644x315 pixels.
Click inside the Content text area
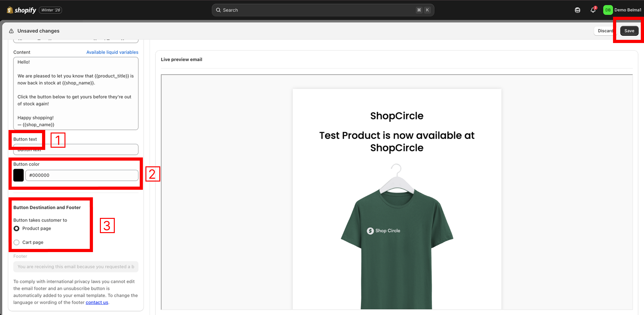tap(76, 93)
